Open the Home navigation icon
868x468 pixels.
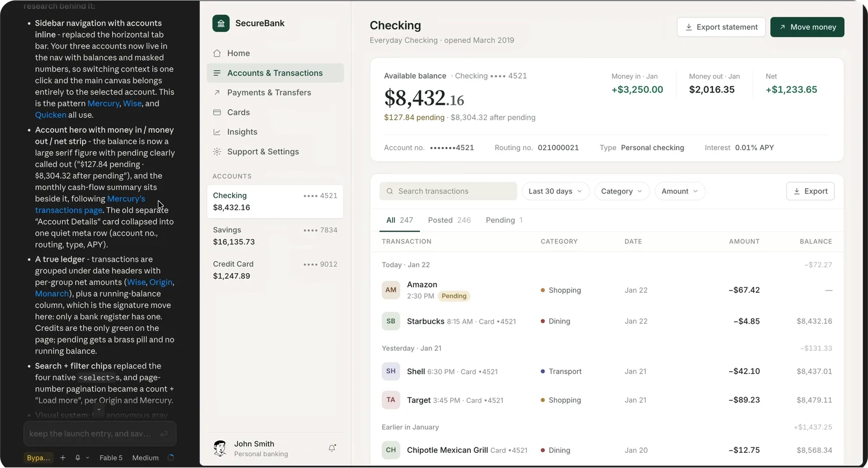click(x=217, y=53)
